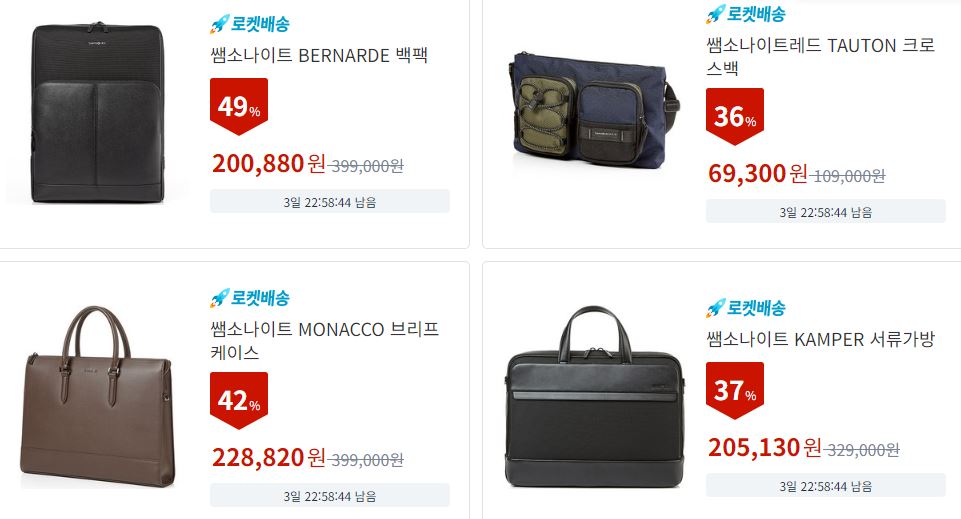Screen dimensions: 961x519
Task: Click the countdown timer under the KAMPER bag
Action: pyautogui.click(x=826, y=485)
